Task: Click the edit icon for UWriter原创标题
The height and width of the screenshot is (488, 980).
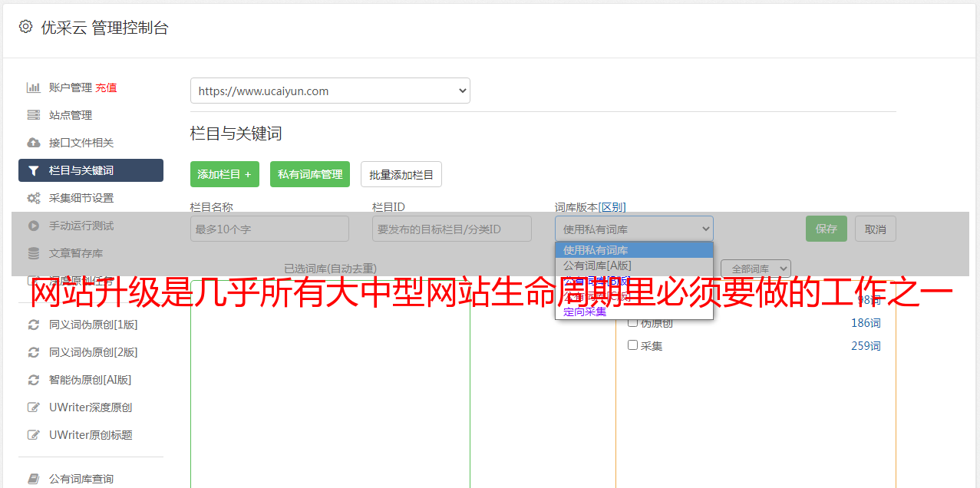Action: tap(33, 435)
